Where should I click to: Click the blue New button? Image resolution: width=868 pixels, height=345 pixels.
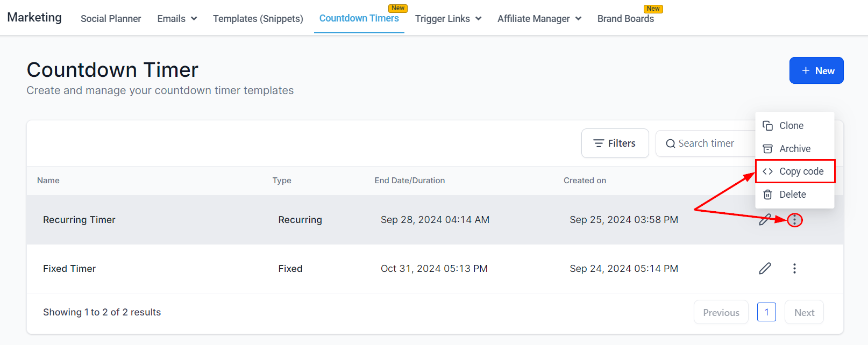(x=816, y=70)
